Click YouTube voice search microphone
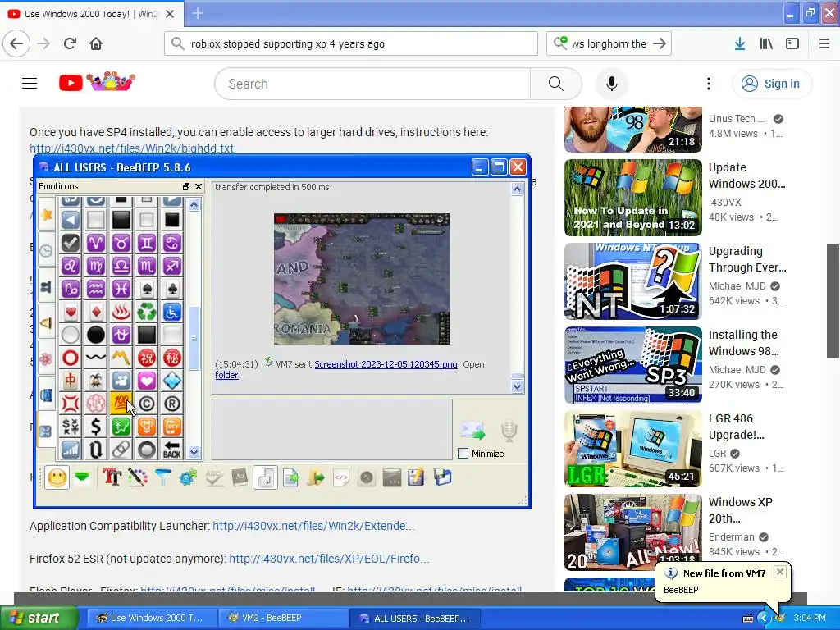Screen dimensions: 840x630 click(x=611, y=84)
